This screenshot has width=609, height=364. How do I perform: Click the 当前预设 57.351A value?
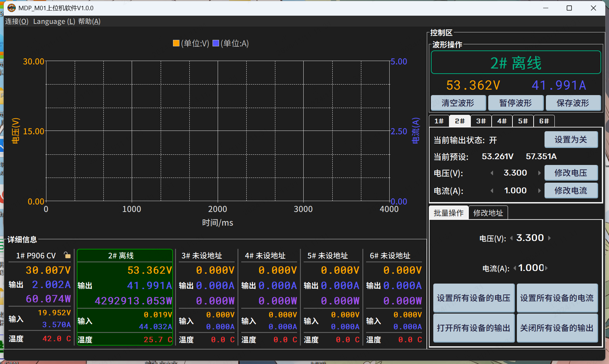point(541,156)
